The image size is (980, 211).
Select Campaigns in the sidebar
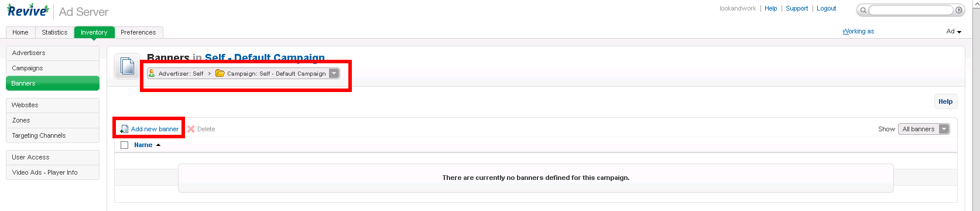coord(53,68)
